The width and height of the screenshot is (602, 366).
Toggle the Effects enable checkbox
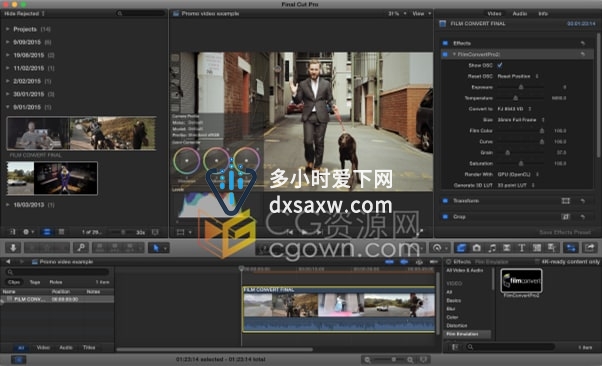[445, 43]
